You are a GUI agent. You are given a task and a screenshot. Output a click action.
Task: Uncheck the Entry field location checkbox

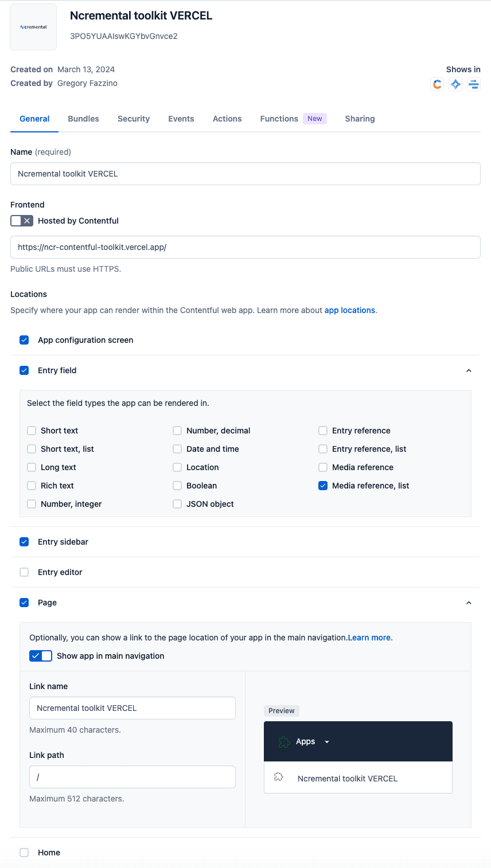click(x=24, y=370)
